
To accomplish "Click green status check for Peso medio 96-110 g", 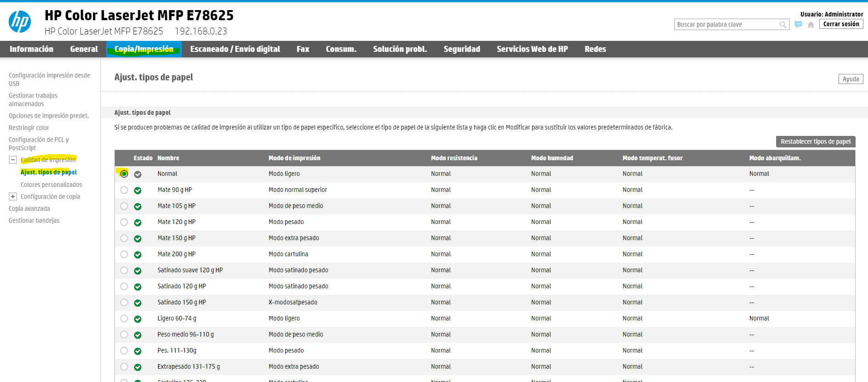I will tap(138, 335).
